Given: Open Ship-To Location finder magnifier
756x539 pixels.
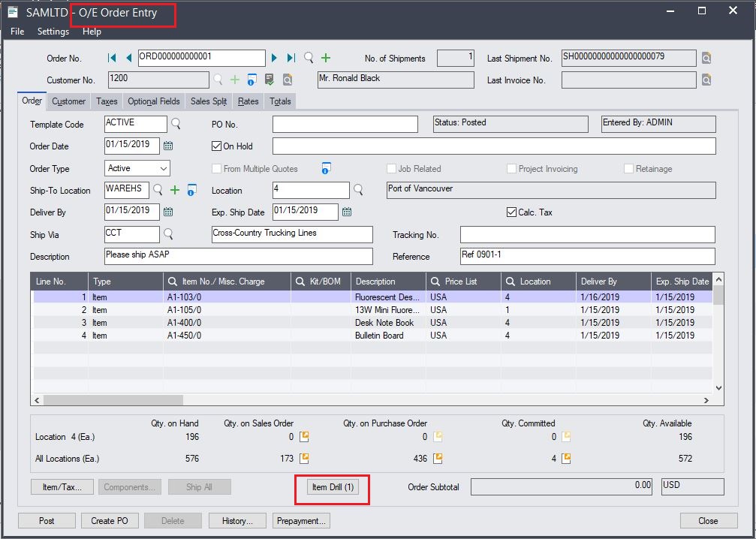Looking at the screenshot, I should [x=158, y=190].
